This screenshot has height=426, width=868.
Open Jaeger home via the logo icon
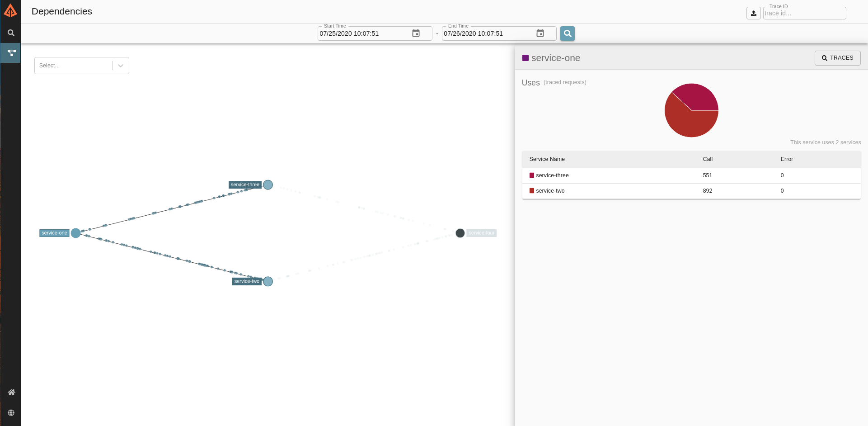click(10, 10)
